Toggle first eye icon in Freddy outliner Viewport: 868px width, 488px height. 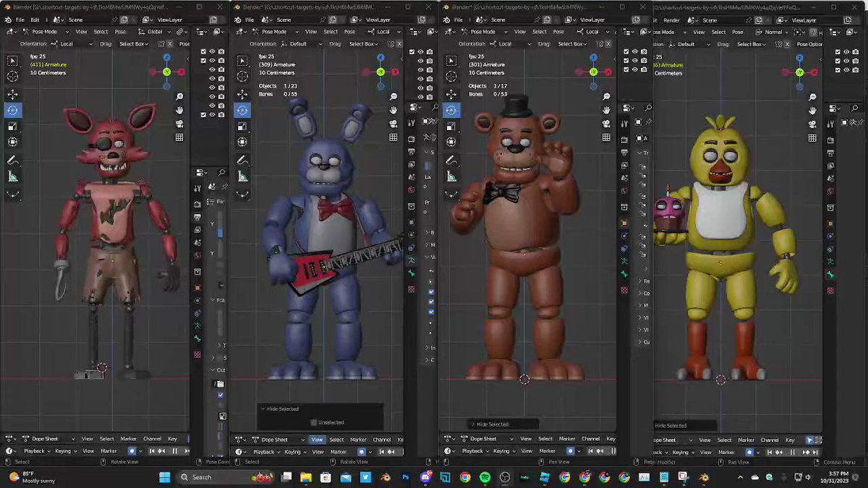click(634, 52)
